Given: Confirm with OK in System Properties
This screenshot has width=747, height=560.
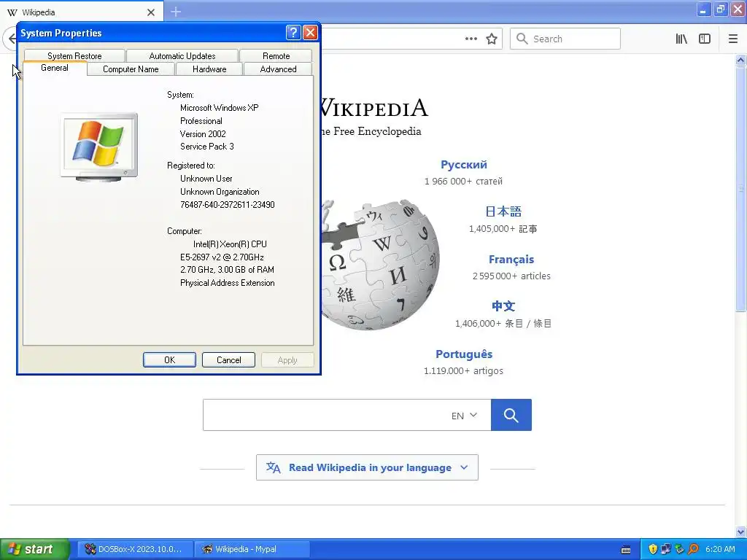Looking at the screenshot, I should coord(169,360).
